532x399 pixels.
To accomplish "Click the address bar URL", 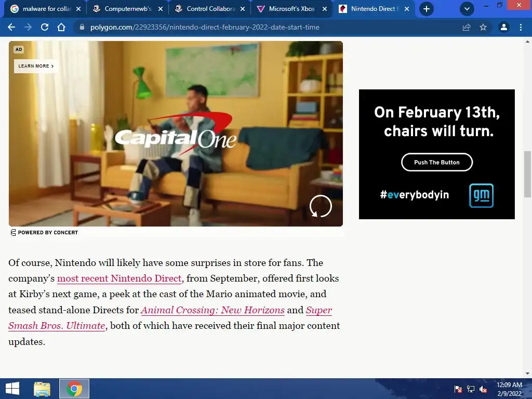I will [x=205, y=27].
